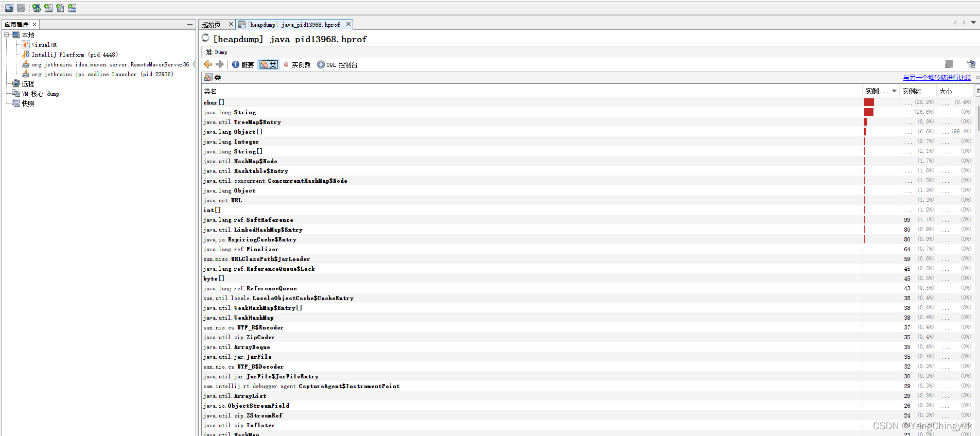Viewport: 980px width, 436px height.
Task: Select the java_pid13968.hprof heapdump tab
Action: tap(294, 25)
